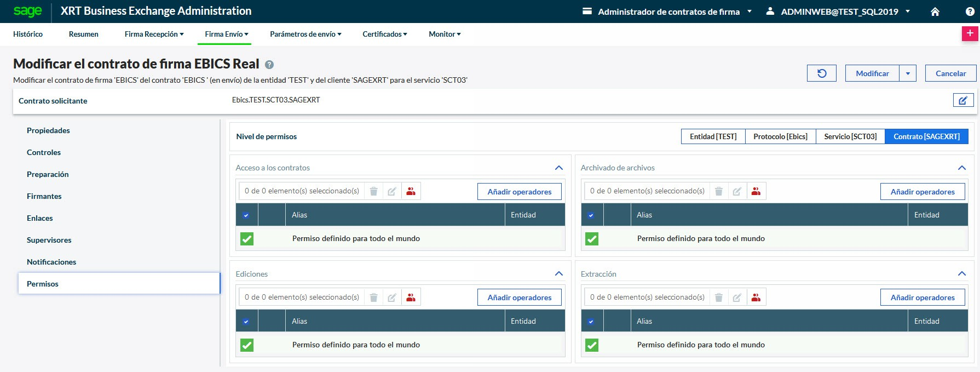Toggle select-all checkbox in Archivado de archivos table
The height and width of the screenshot is (372, 980).
click(591, 215)
